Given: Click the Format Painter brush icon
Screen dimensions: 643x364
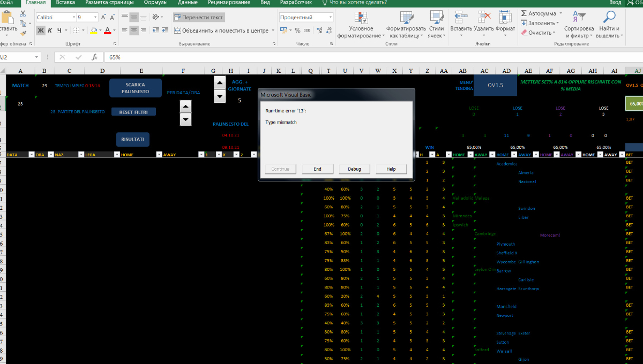Looking at the screenshot, I should pos(23,33).
